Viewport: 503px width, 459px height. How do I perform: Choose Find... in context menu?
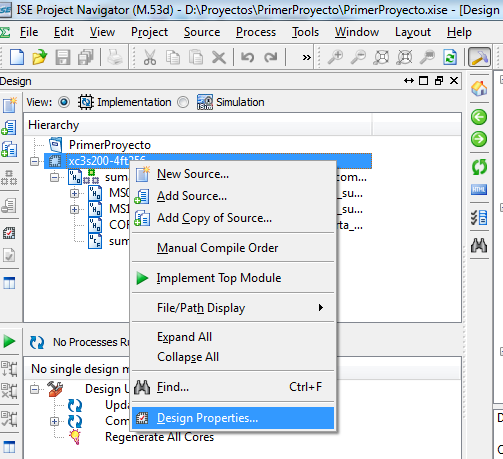pos(233,387)
